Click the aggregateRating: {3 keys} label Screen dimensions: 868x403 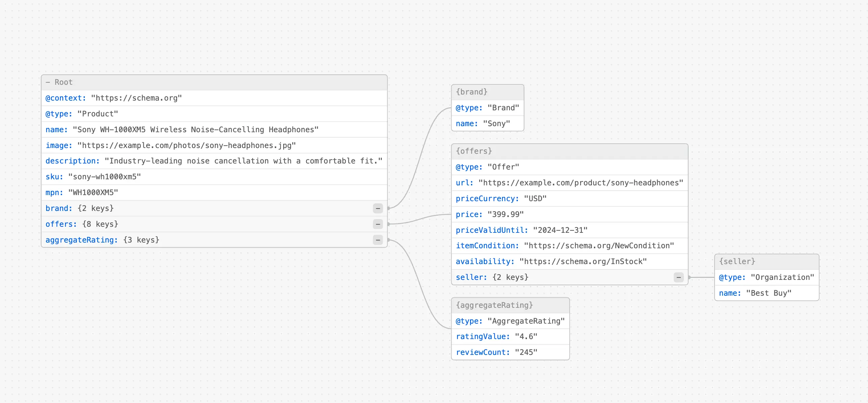(102, 240)
